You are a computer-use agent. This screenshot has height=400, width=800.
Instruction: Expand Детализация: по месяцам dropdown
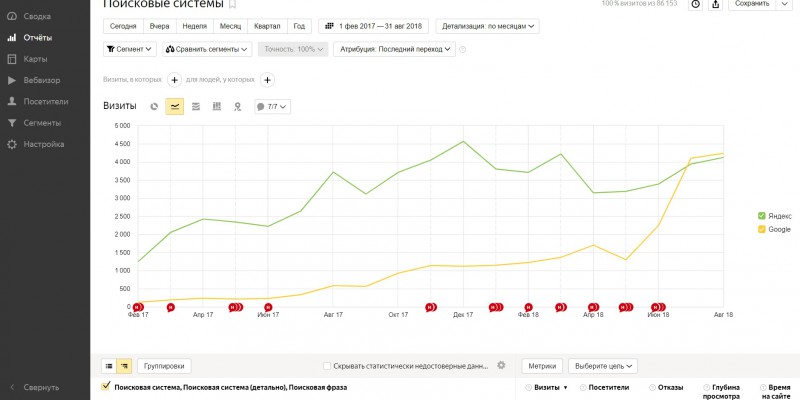pos(487,26)
